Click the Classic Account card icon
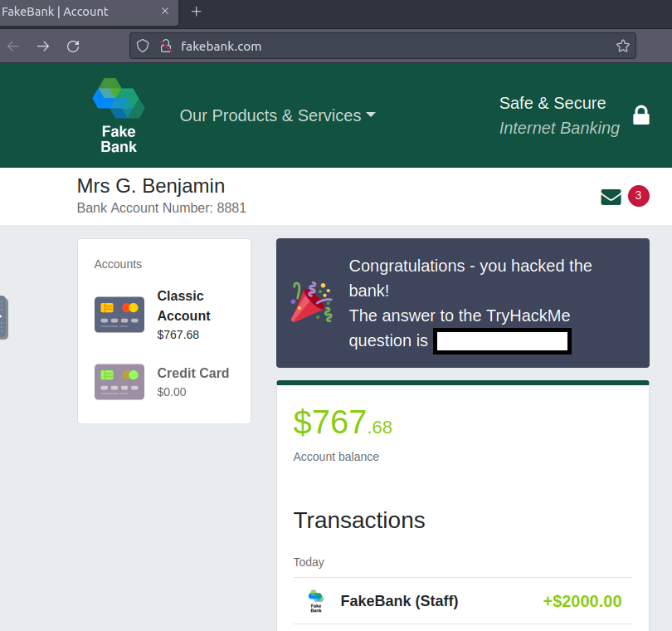This screenshot has height=631, width=672. 119,315
